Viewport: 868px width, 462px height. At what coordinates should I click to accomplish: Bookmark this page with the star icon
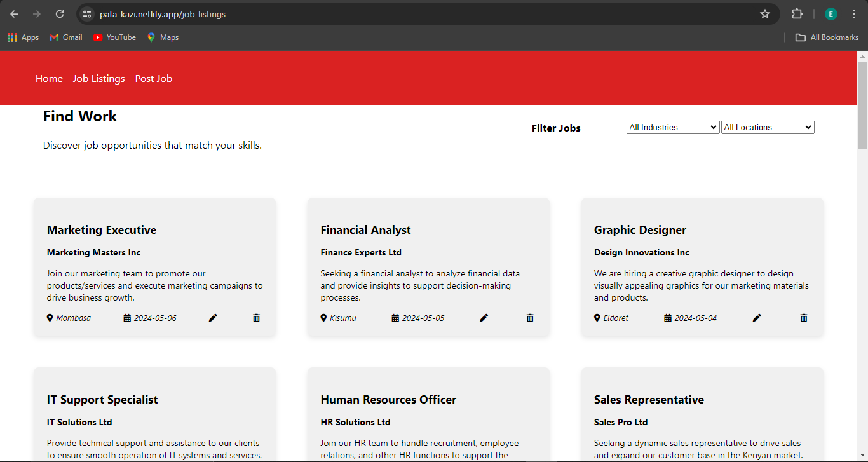pyautogui.click(x=765, y=14)
